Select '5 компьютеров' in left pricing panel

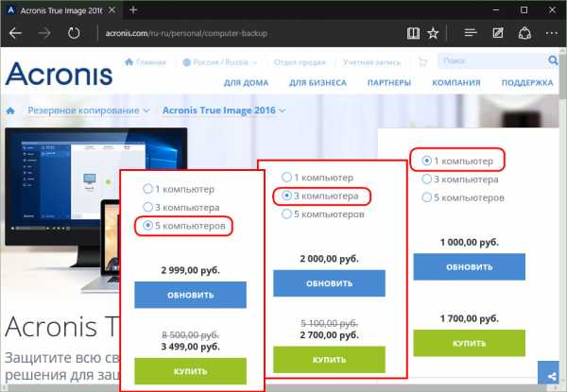[x=146, y=227]
